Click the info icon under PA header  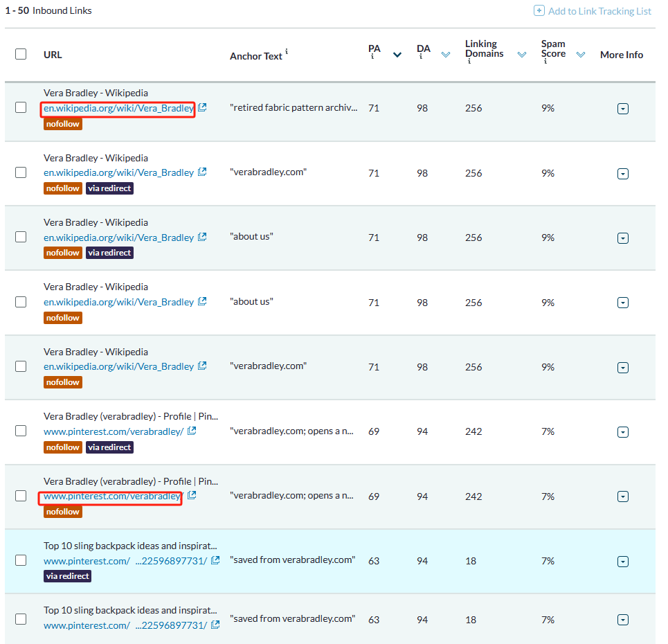tap(372, 58)
